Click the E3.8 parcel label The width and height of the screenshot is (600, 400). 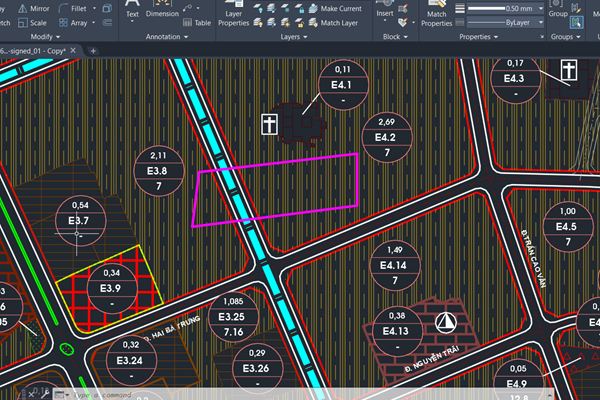point(158,171)
